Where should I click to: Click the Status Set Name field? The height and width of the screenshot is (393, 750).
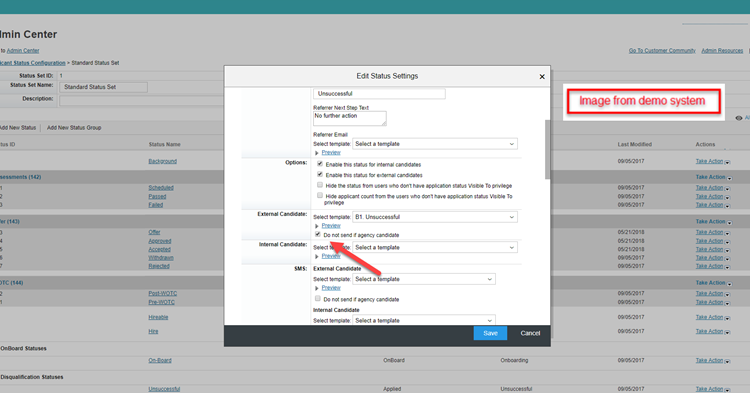pyautogui.click(x=103, y=87)
